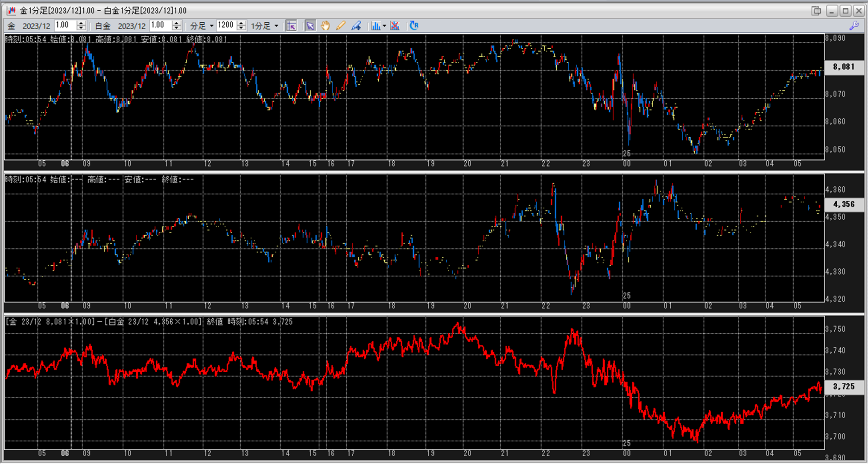Toggle the crosshair cursor display icon
Screen dimensions: 868x464
291,26
